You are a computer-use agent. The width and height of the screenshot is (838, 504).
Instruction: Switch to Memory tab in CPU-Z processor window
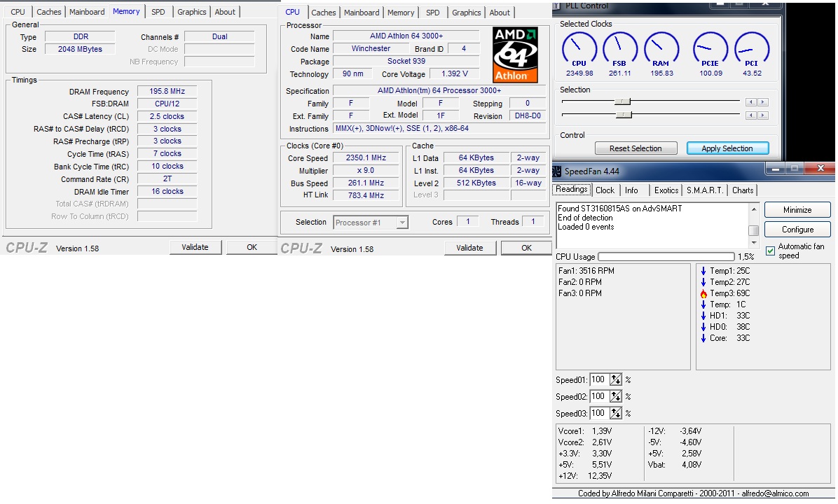[401, 13]
